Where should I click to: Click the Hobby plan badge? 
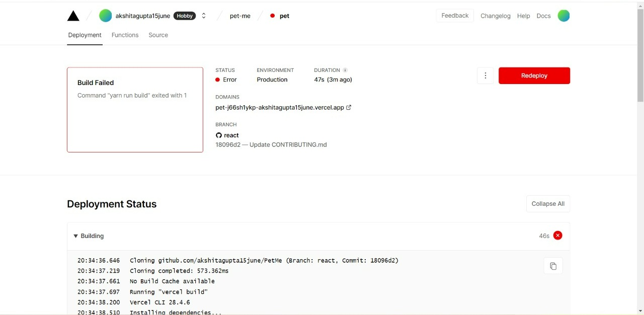[184, 16]
